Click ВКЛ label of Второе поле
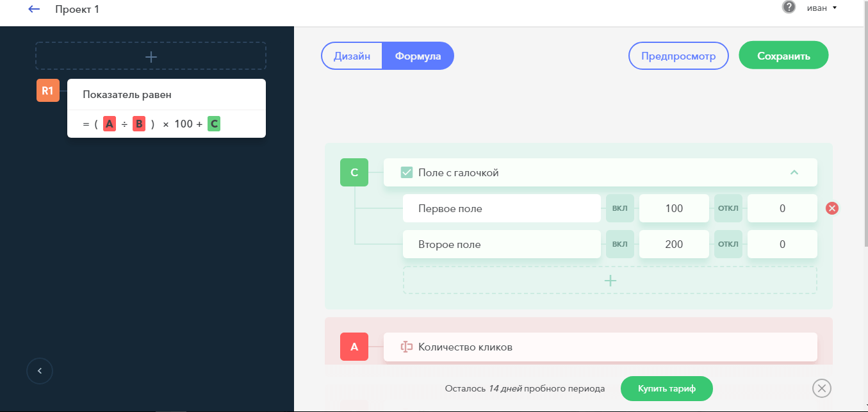 620,244
